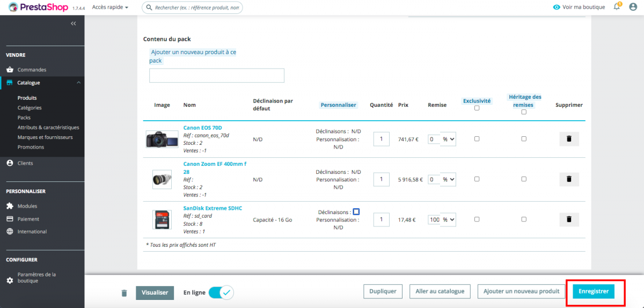Check Exclusivité for Canon Zoom EF 400mm

(x=477, y=179)
